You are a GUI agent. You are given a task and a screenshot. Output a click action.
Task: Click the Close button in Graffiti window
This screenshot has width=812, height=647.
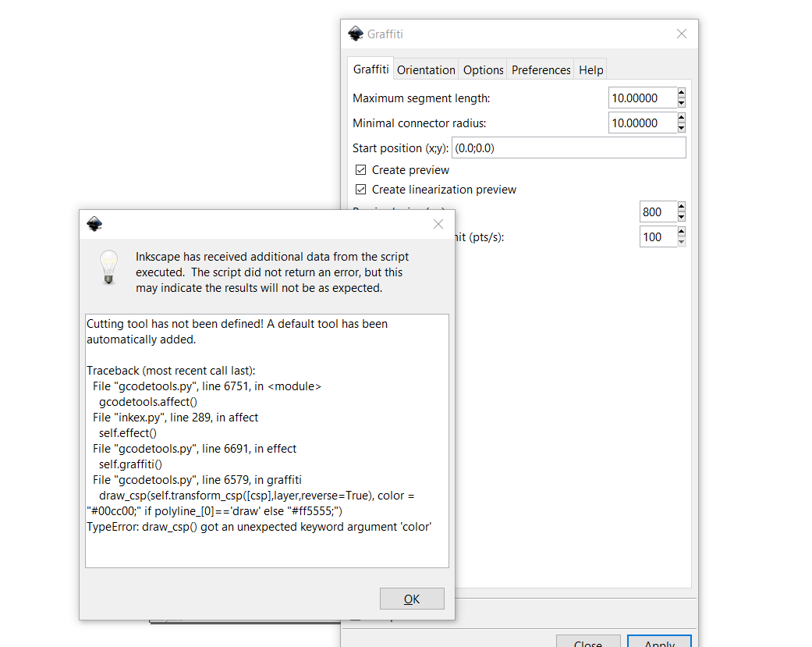pyautogui.click(x=588, y=642)
